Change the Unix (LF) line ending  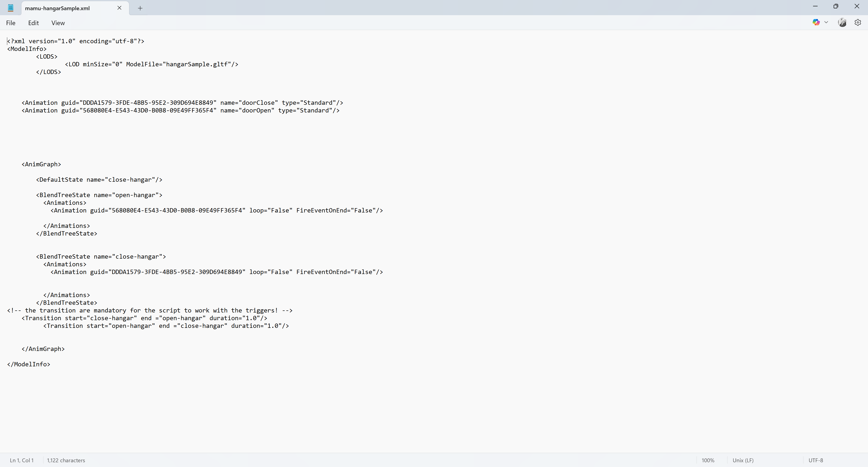[x=743, y=460]
